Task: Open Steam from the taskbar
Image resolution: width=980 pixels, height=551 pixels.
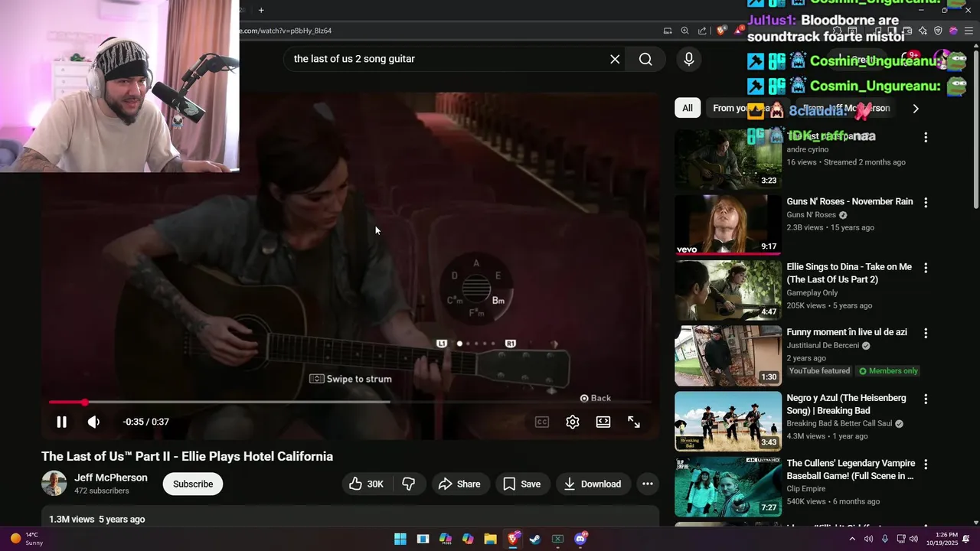Action: coord(535,539)
